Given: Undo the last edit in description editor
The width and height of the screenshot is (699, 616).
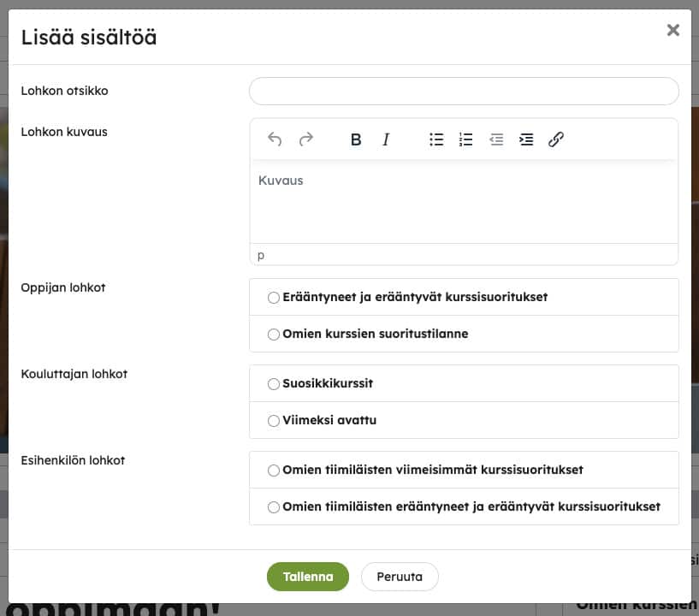Looking at the screenshot, I should [275, 139].
